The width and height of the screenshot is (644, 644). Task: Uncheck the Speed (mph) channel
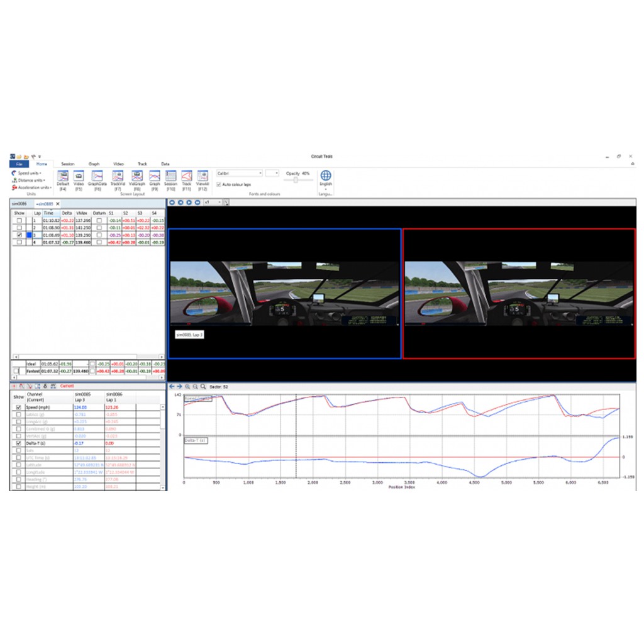(18, 408)
